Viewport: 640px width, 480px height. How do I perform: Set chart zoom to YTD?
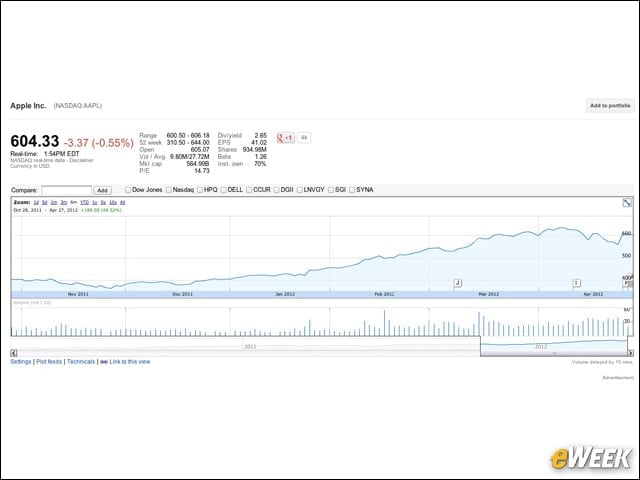pos(84,202)
